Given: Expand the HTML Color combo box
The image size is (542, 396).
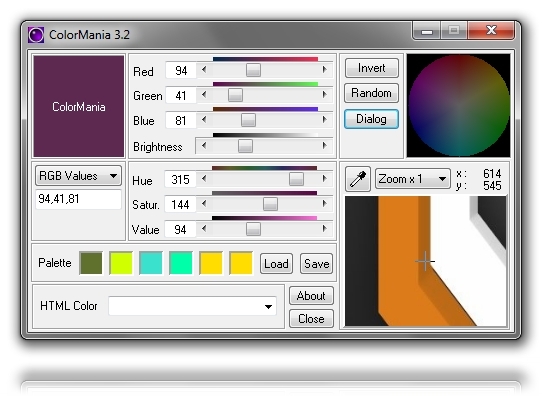Looking at the screenshot, I should point(268,307).
